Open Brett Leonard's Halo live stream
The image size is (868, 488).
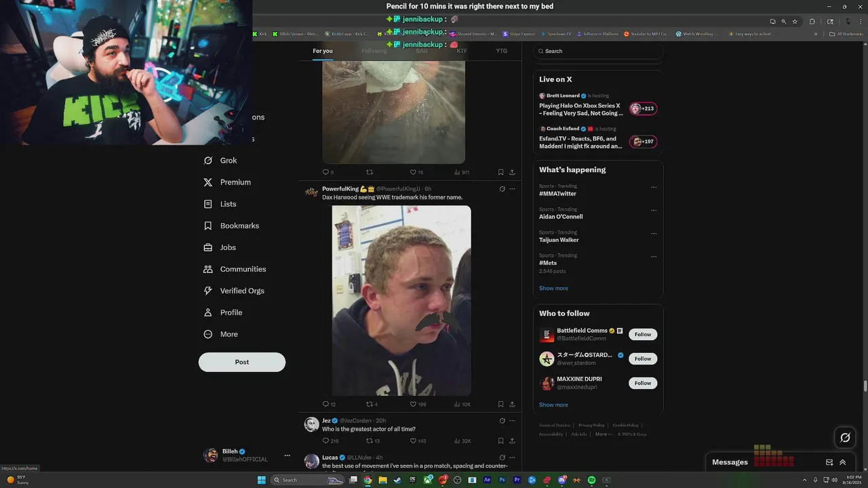(598, 105)
